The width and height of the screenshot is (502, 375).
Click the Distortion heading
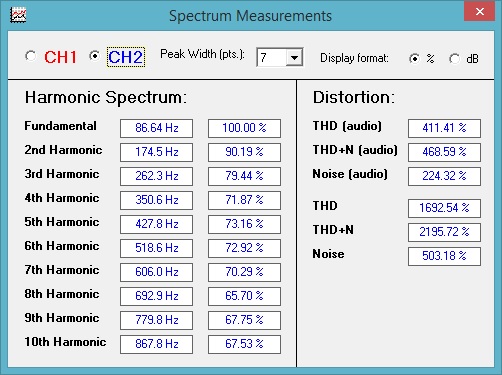pos(354,98)
